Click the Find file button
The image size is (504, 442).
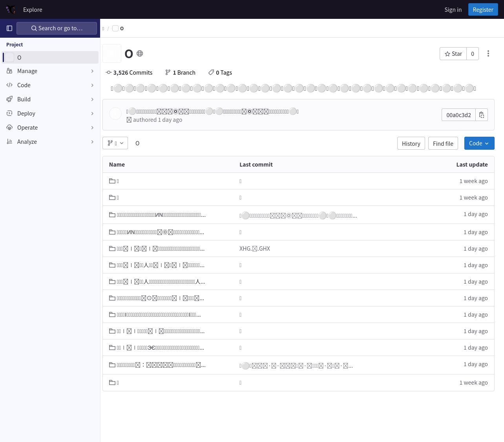[x=443, y=143]
